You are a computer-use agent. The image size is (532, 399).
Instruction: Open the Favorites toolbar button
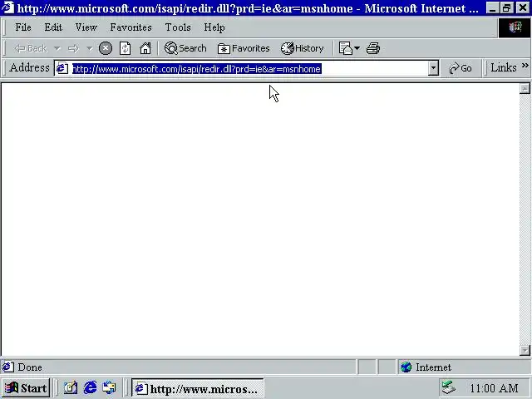click(x=244, y=48)
